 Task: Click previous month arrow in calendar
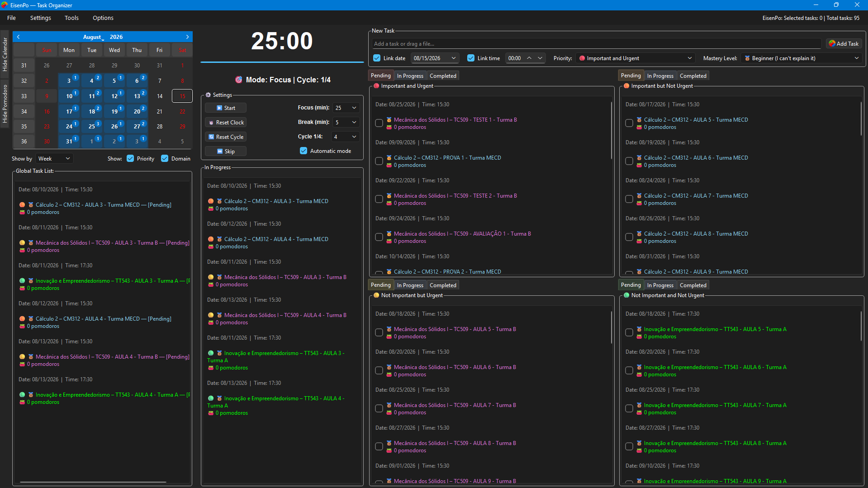(19, 37)
